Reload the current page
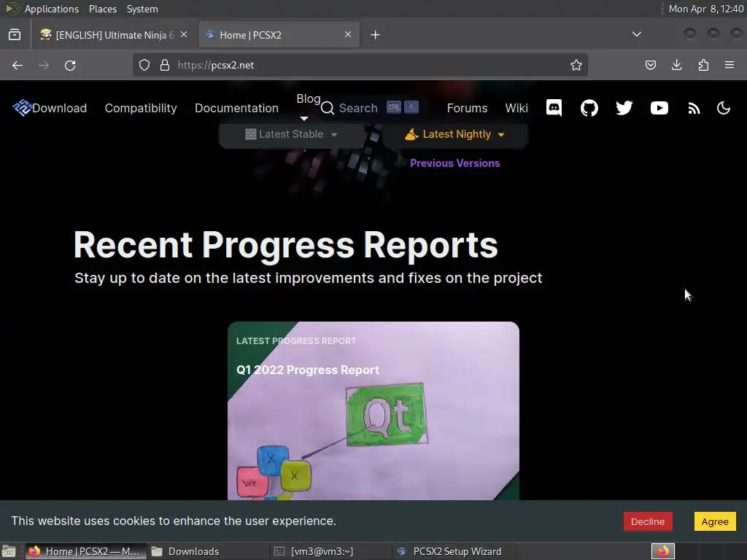The image size is (747, 560). point(70,65)
